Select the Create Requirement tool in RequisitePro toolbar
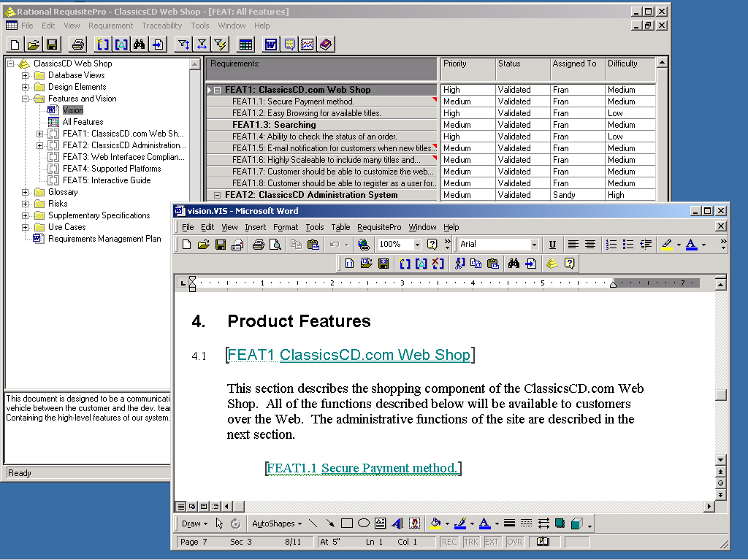Screen dimensions: 748x560 [102, 44]
